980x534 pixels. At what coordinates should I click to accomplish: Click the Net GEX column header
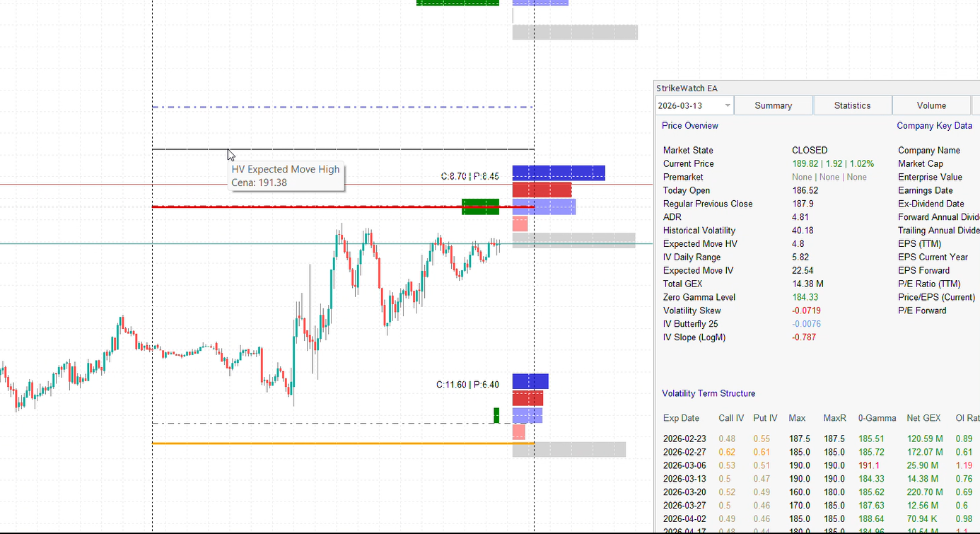click(923, 418)
